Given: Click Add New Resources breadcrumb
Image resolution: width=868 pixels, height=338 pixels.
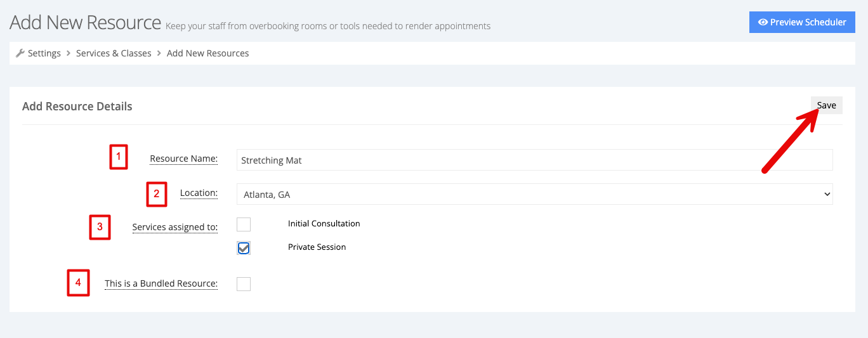Looking at the screenshot, I should pyautogui.click(x=208, y=53).
